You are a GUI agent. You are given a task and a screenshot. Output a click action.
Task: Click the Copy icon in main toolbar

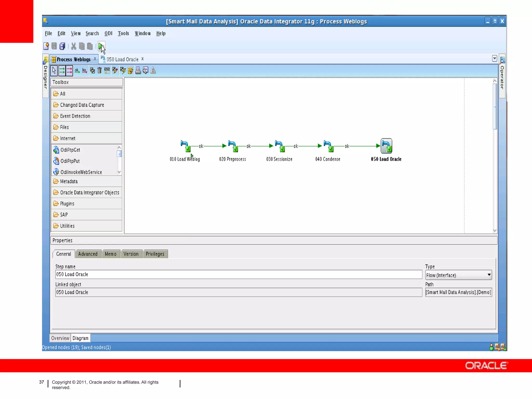(x=82, y=46)
